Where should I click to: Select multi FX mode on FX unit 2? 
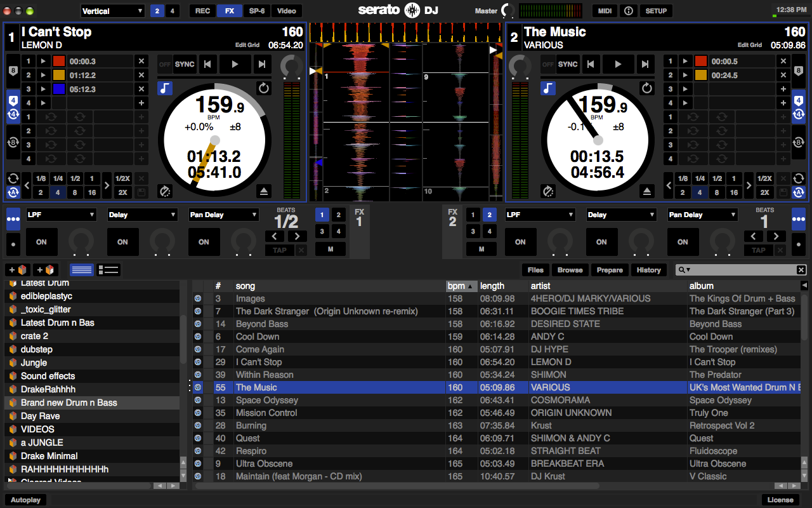(x=798, y=219)
